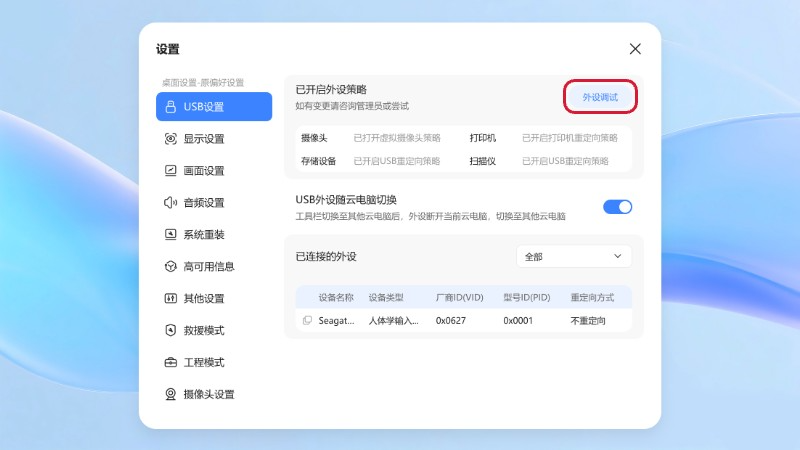Click the 外设调试 button

click(x=600, y=97)
